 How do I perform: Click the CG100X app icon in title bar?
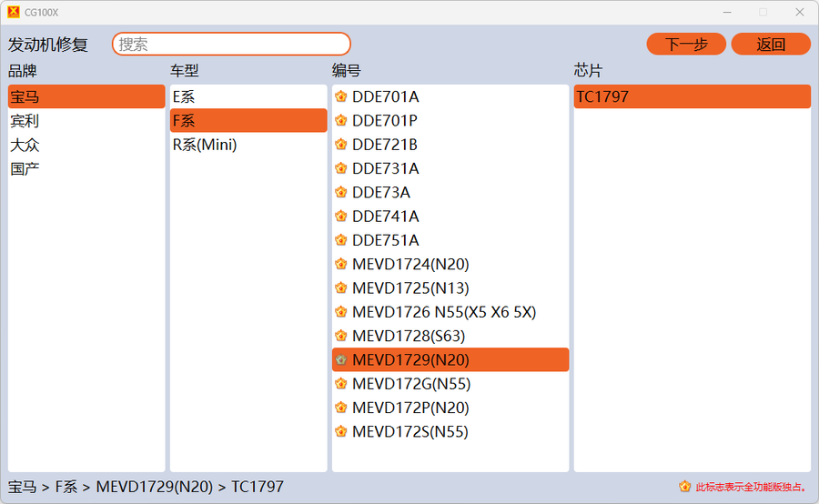tap(14, 12)
